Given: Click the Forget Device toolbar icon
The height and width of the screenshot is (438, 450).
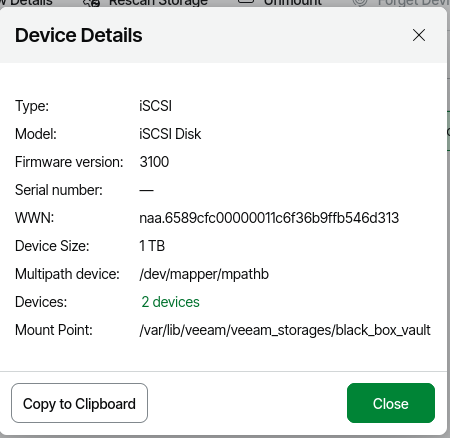Looking at the screenshot, I should click(x=360, y=3).
